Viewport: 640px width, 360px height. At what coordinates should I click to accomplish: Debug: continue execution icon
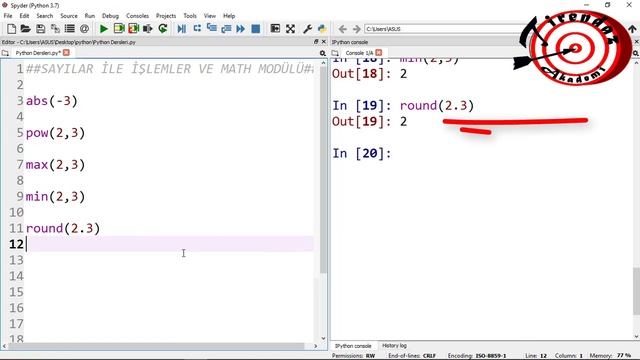[x=241, y=29]
